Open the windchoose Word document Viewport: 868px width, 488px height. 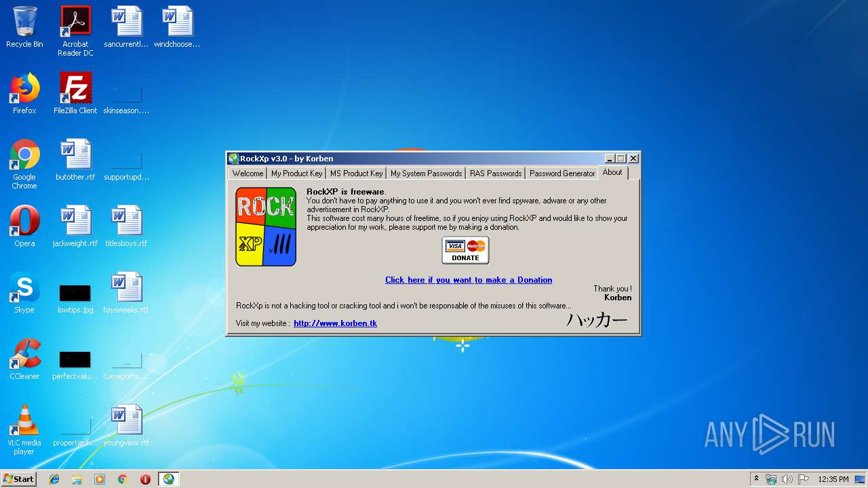point(177,27)
